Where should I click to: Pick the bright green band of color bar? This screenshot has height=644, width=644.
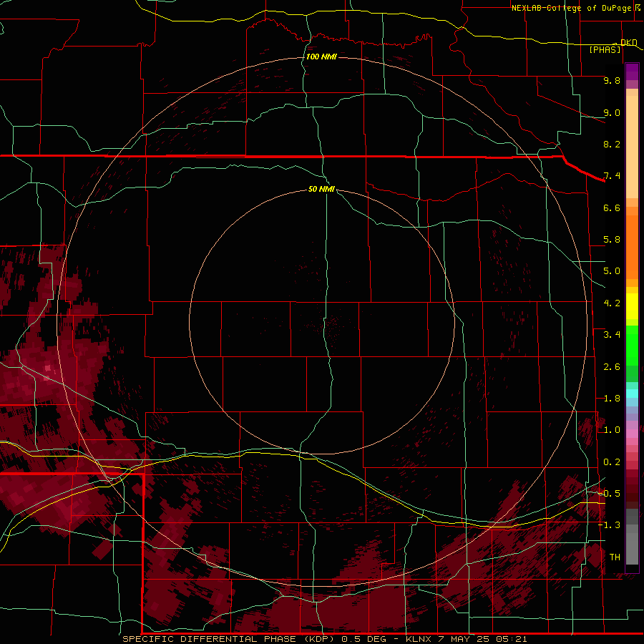[632, 345]
